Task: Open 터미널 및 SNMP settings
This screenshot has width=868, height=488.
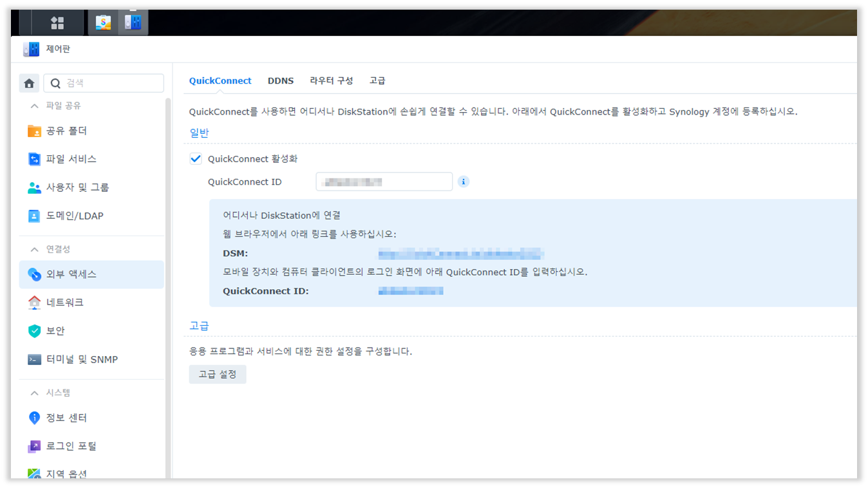Action: pos(91,359)
